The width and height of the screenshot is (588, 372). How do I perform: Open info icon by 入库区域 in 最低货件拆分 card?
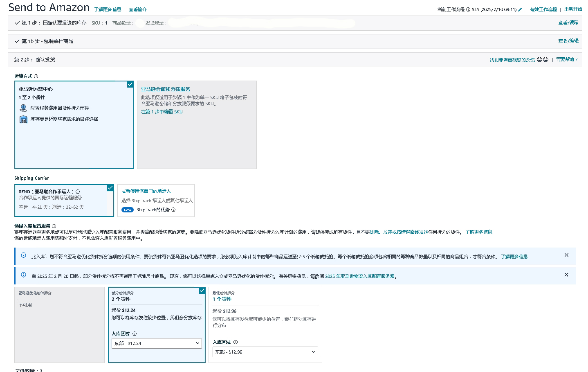[236, 342]
